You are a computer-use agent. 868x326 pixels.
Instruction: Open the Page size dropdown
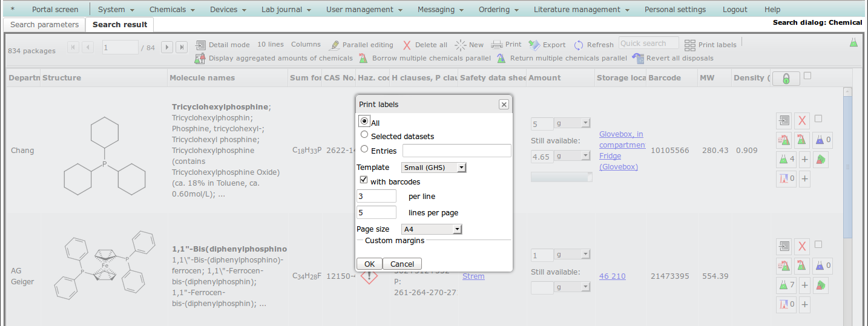pos(432,229)
